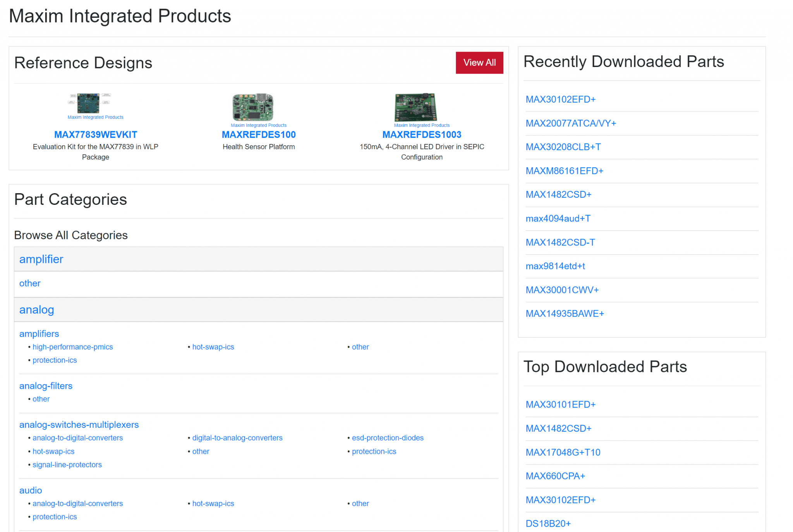Click the View All button
793x532 pixels.
point(479,62)
